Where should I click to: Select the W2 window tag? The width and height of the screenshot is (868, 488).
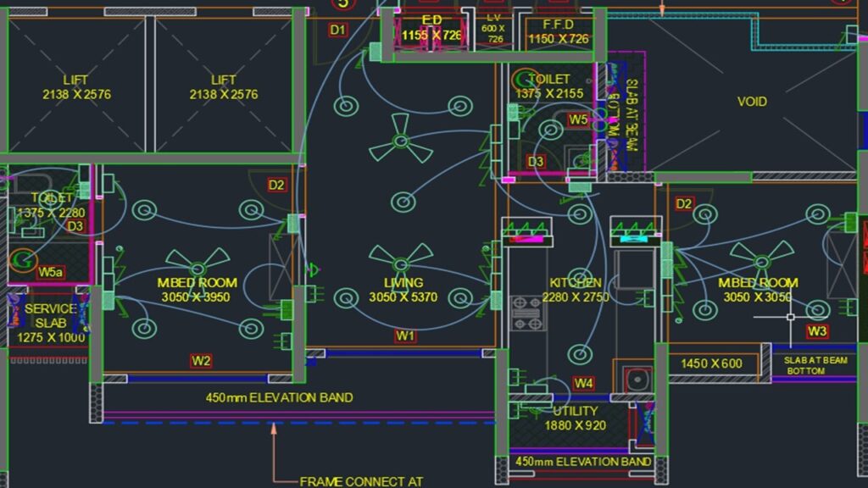point(201,361)
